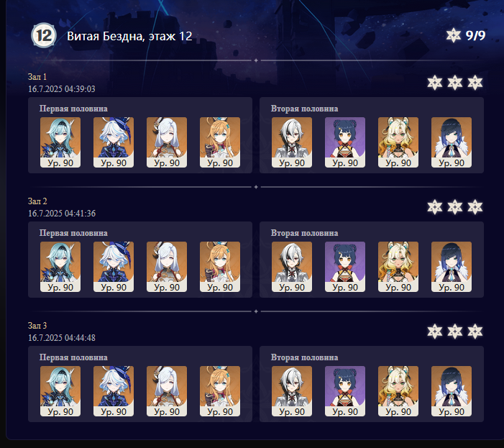Click the first star of Hall 1 rating
The height and width of the screenshot is (448, 504).
pyautogui.click(x=434, y=83)
